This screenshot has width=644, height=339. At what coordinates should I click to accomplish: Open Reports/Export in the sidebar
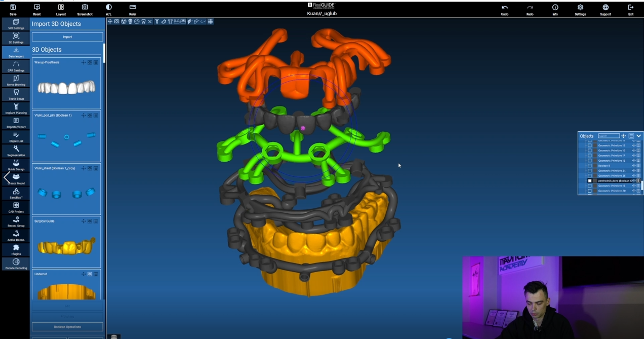point(16,123)
